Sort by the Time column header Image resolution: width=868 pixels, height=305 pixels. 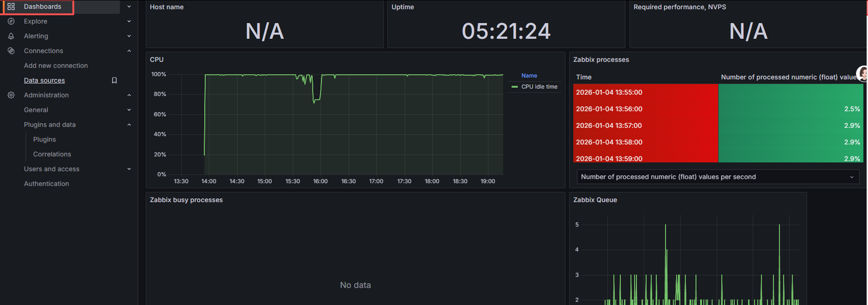pos(583,77)
